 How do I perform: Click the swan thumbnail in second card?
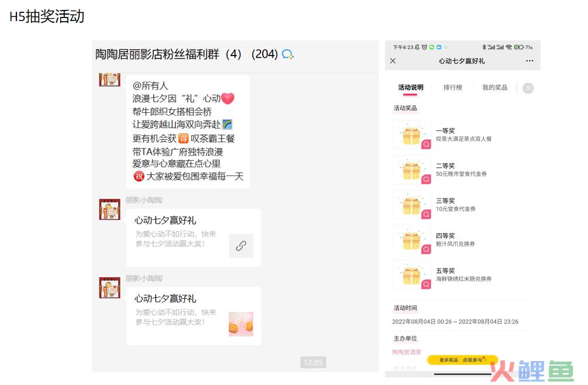tap(241, 324)
